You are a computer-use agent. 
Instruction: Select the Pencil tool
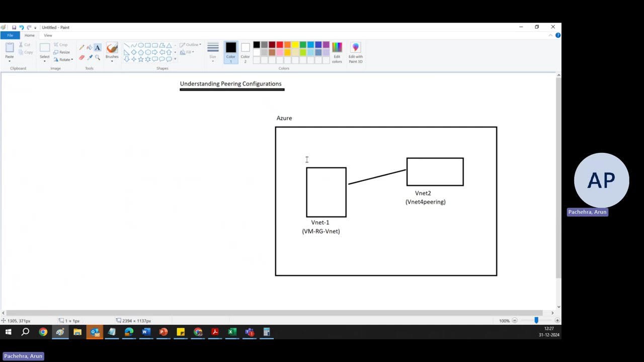pyautogui.click(x=82, y=47)
